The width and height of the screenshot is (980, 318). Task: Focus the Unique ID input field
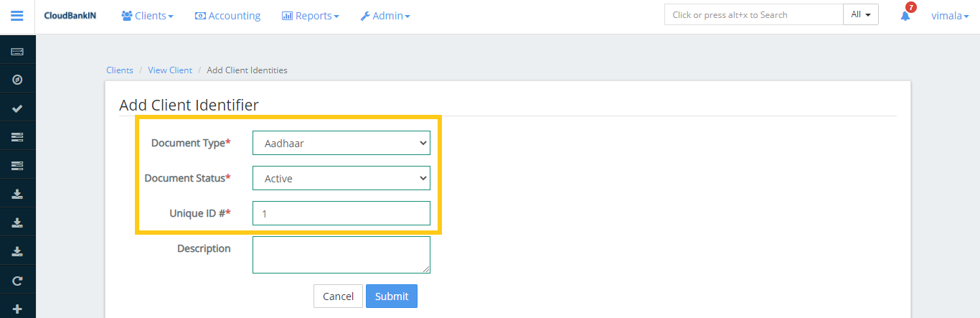click(x=341, y=213)
